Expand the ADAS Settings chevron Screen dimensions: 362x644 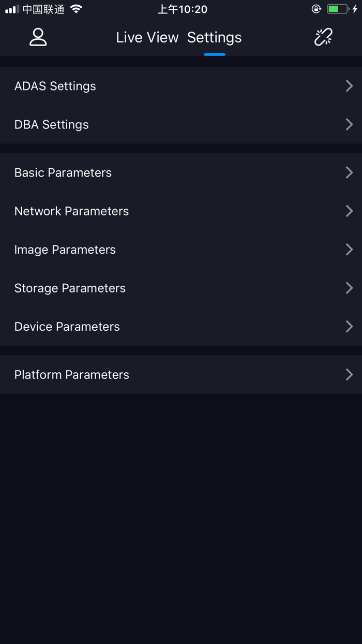click(350, 86)
